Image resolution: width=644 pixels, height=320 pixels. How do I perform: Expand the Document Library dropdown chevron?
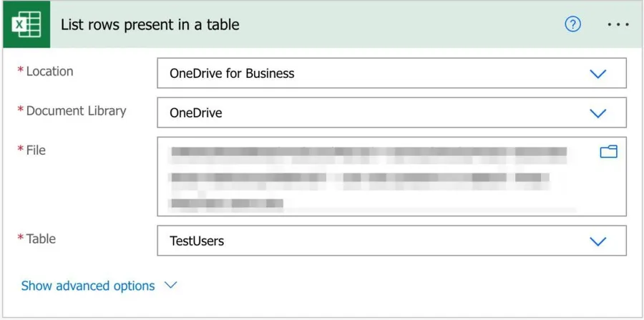pos(597,113)
